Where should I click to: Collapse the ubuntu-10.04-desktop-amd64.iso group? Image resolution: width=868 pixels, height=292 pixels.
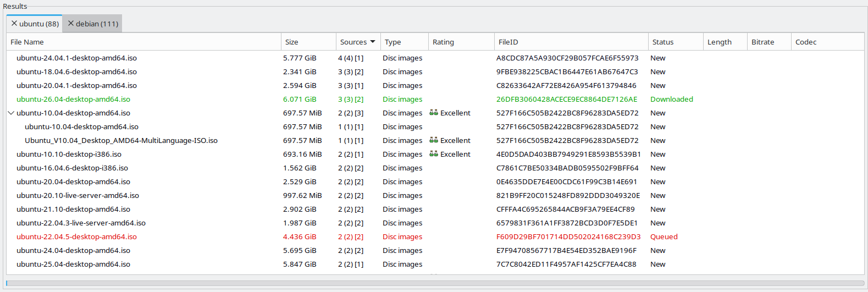pyautogui.click(x=11, y=113)
